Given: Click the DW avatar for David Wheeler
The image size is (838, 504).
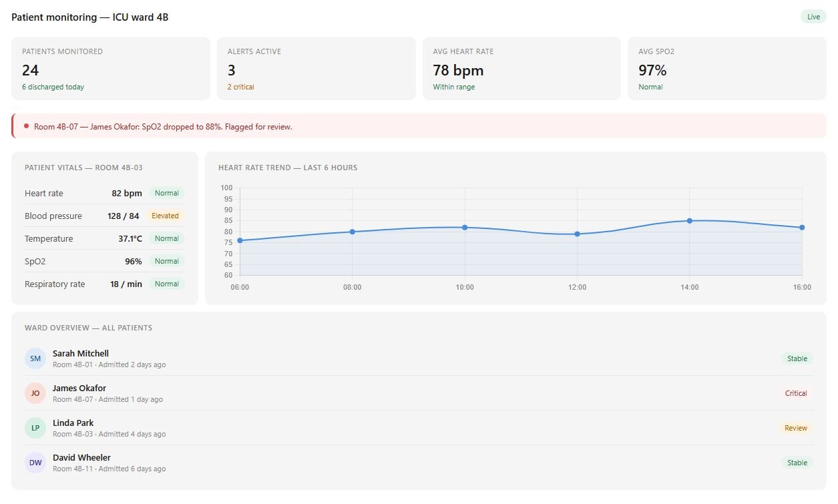Looking at the screenshot, I should [35, 463].
